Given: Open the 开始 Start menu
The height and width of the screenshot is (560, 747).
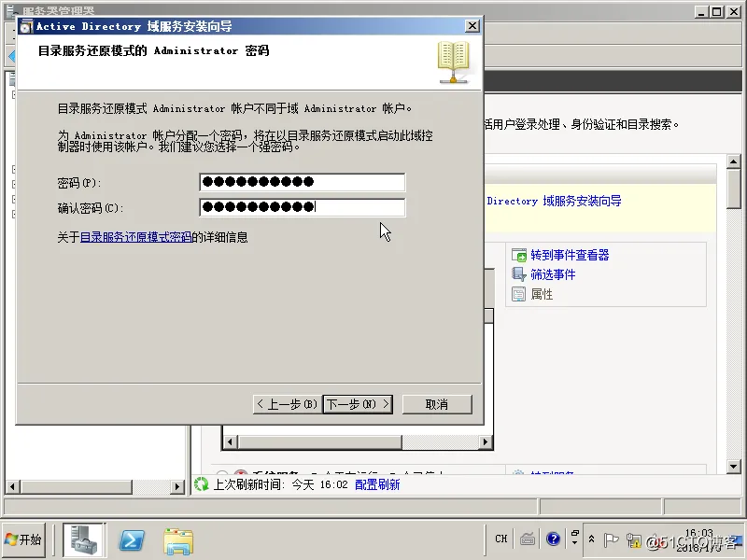Looking at the screenshot, I should click(24, 539).
